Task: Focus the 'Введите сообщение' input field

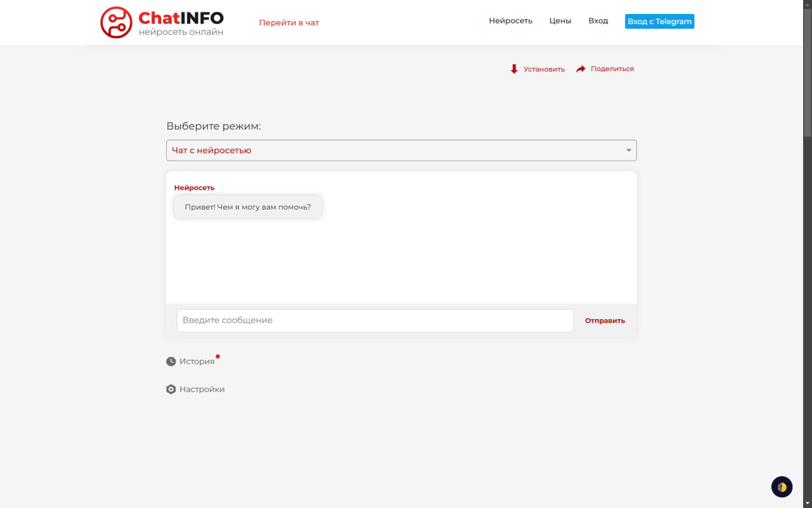Action: click(x=374, y=321)
